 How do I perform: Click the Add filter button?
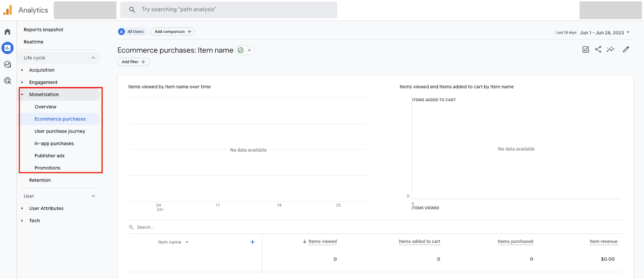pyautogui.click(x=134, y=62)
